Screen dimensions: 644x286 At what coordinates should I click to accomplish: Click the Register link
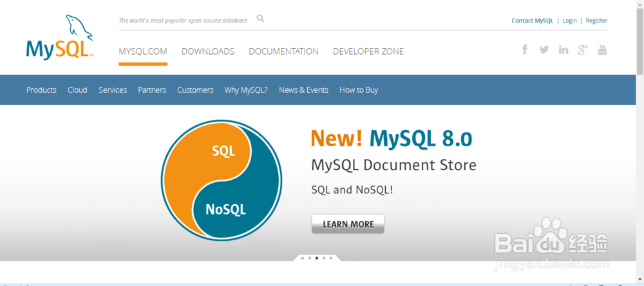pos(596,21)
